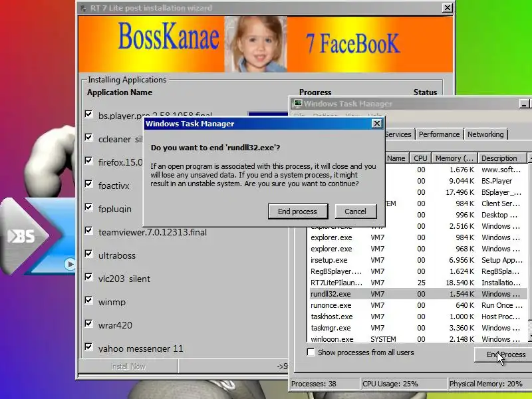Screen dimensions: 532x399
Task: Cancel the end process dialog
Action: tap(356, 211)
